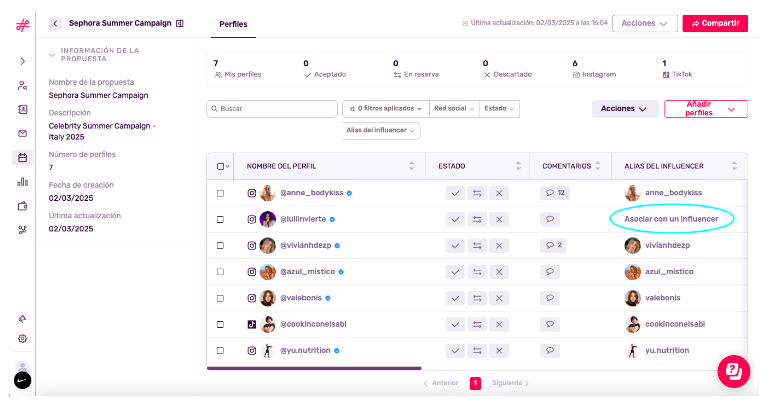Open settings gear icon in sidebar
The width and height of the screenshot is (772, 408).
tap(23, 339)
